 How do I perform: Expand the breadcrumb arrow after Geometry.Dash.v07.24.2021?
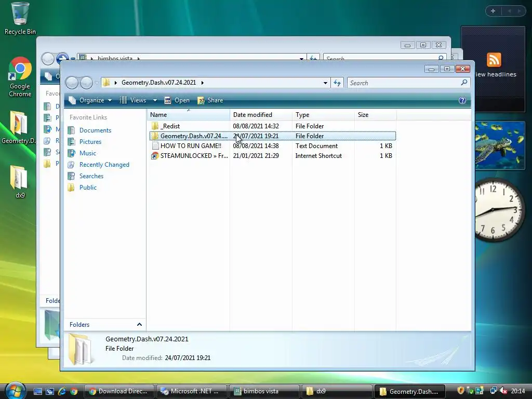click(x=203, y=83)
